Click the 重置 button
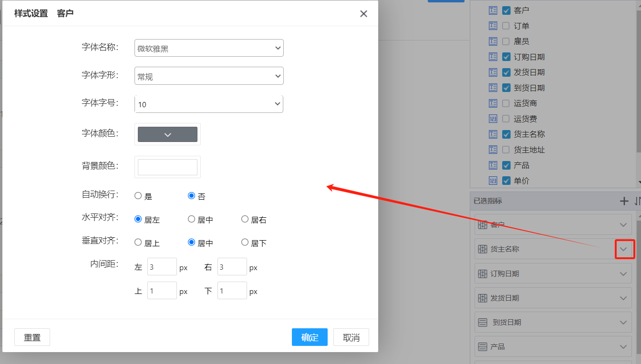The width and height of the screenshot is (641, 364). [x=32, y=337]
